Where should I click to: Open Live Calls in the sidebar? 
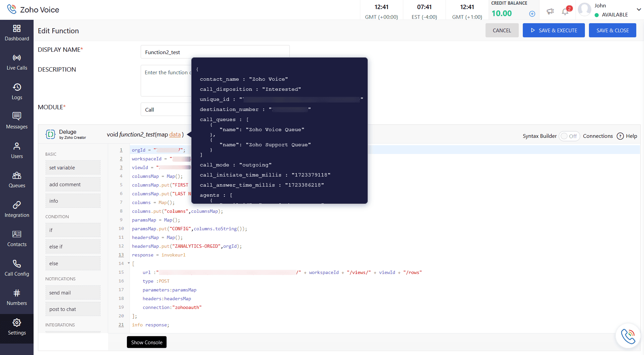click(17, 62)
